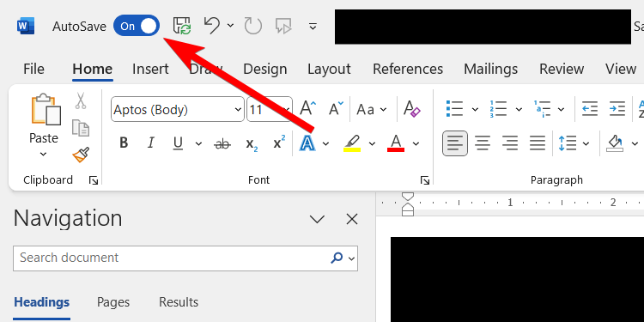Open the Navigation pane task options chevron
The image size is (644, 322).
(x=317, y=220)
